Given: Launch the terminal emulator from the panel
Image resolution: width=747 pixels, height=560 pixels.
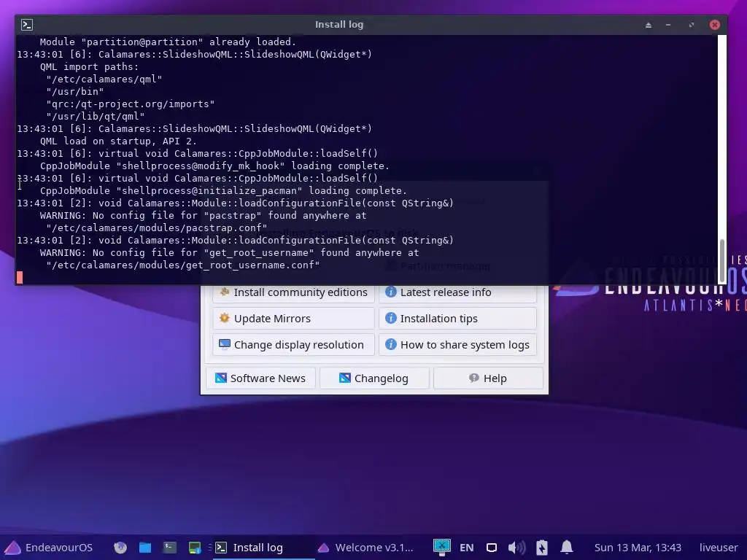Looking at the screenshot, I should (169, 548).
